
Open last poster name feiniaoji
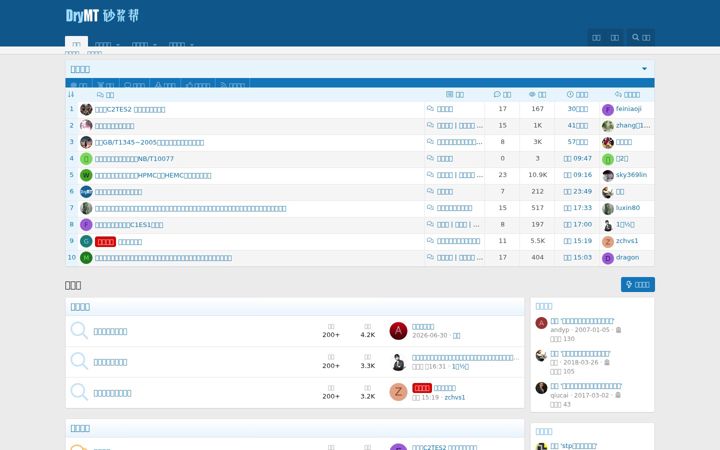629,109
